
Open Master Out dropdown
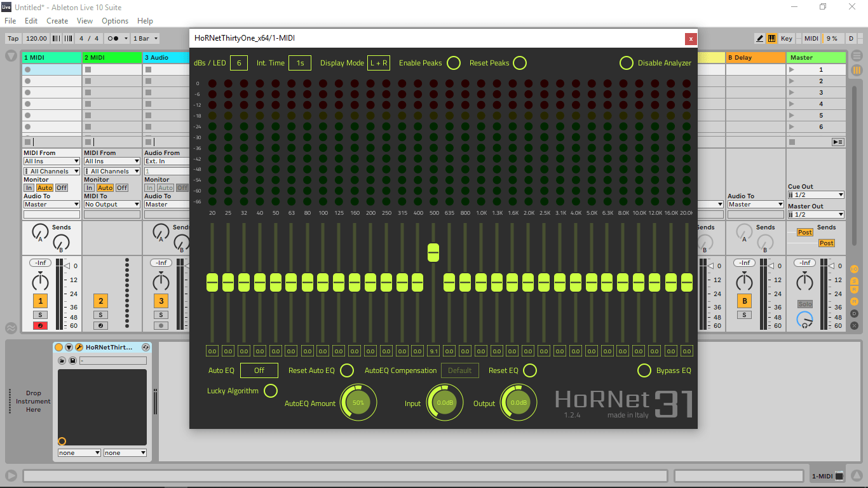[816, 214]
